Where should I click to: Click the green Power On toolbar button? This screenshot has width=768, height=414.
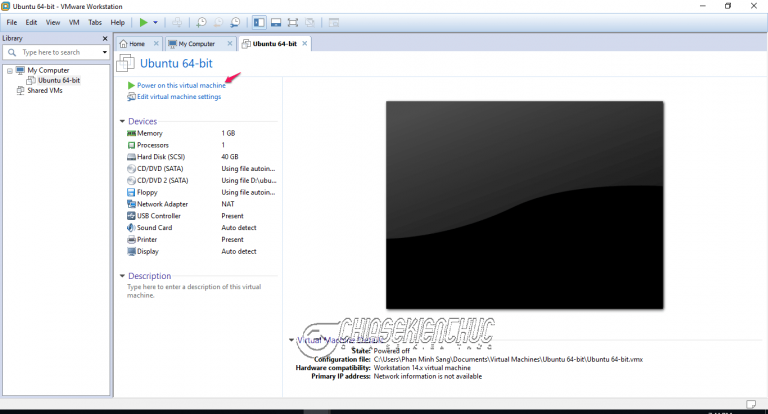(x=144, y=23)
